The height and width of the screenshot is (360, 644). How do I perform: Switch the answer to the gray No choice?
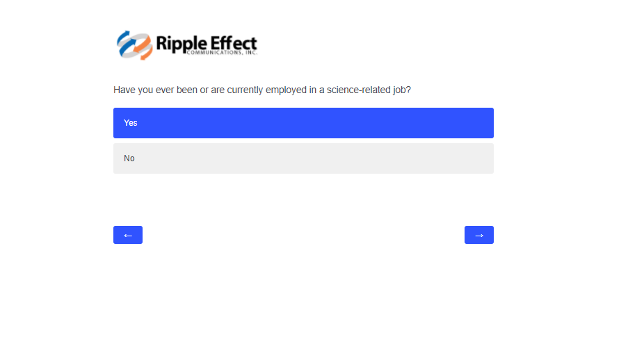303,158
